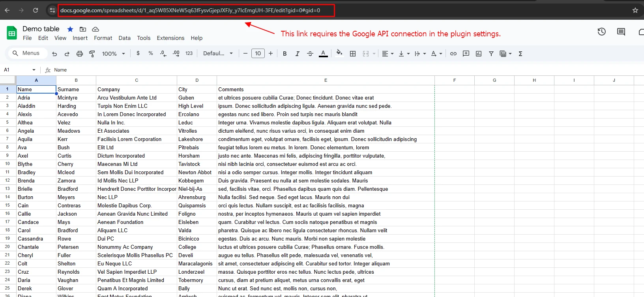The height and width of the screenshot is (297, 644).
Task: Check the cloud save status icon
Action: [x=95, y=29]
